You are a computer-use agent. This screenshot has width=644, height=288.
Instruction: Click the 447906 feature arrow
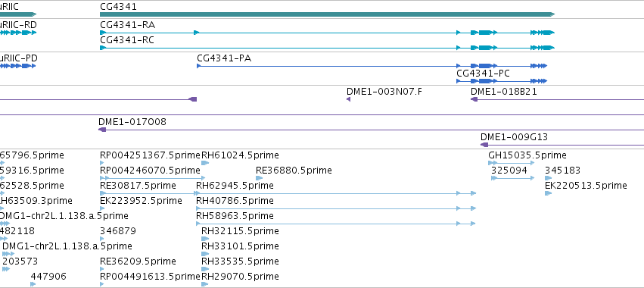tap(33, 284)
